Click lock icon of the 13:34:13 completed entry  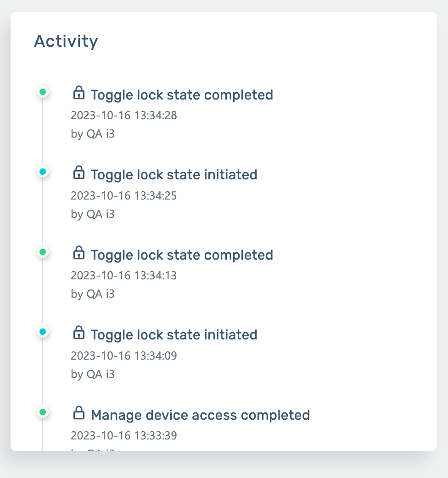click(79, 253)
